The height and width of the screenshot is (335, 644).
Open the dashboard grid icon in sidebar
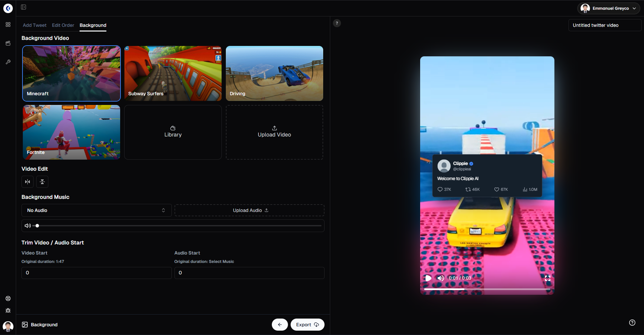point(8,24)
